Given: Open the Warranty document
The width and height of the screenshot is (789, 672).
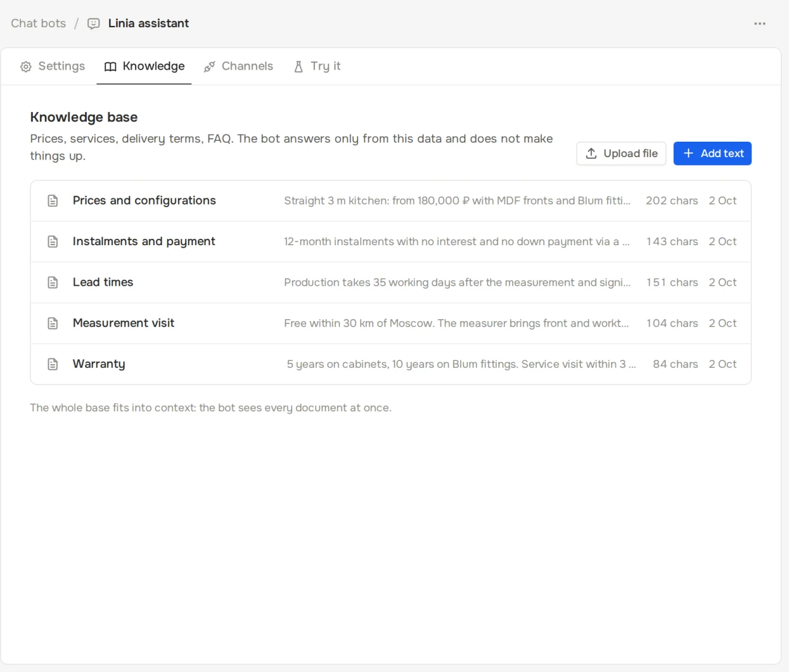Looking at the screenshot, I should point(391,364).
